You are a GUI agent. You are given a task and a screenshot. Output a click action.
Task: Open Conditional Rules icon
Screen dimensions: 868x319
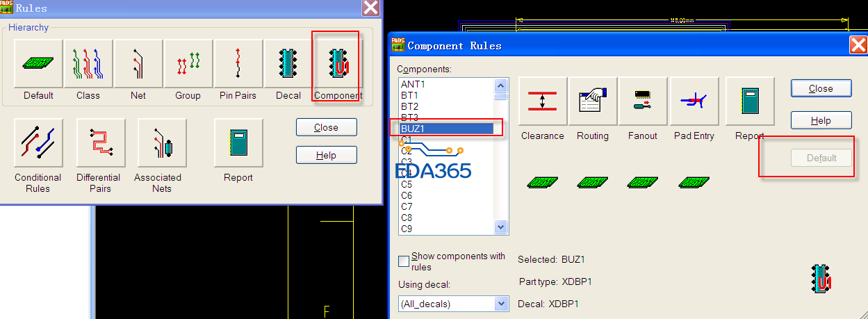(38, 142)
